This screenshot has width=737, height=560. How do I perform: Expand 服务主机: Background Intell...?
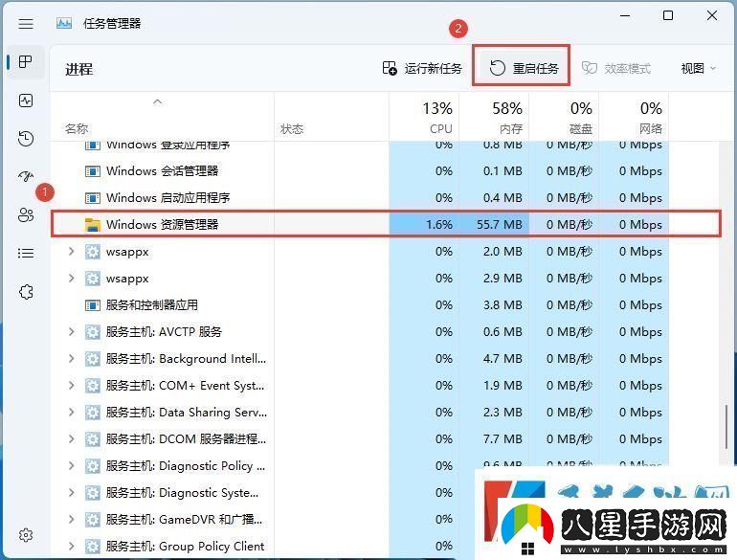click(x=71, y=359)
